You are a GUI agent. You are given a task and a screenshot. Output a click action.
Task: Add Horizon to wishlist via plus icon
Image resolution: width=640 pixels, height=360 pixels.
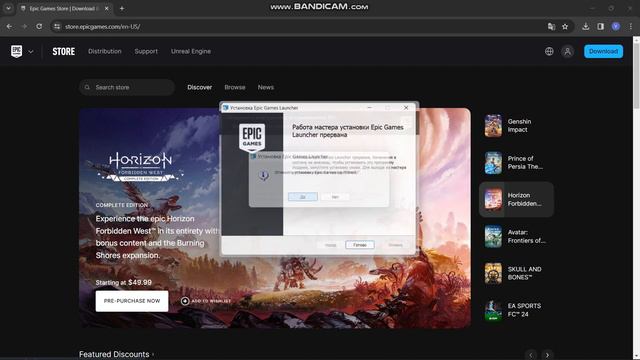click(x=185, y=301)
